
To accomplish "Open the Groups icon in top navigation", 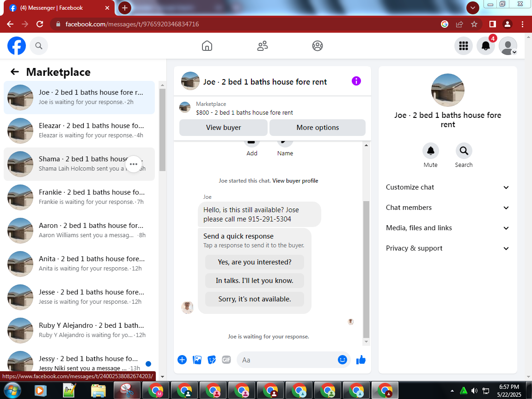I will [318, 46].
